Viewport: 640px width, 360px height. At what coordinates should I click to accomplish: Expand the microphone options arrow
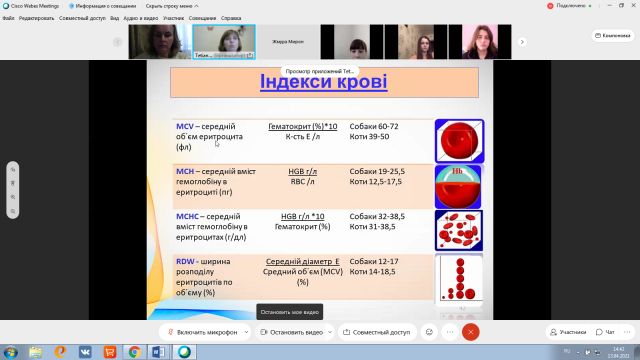pos(247,332)
